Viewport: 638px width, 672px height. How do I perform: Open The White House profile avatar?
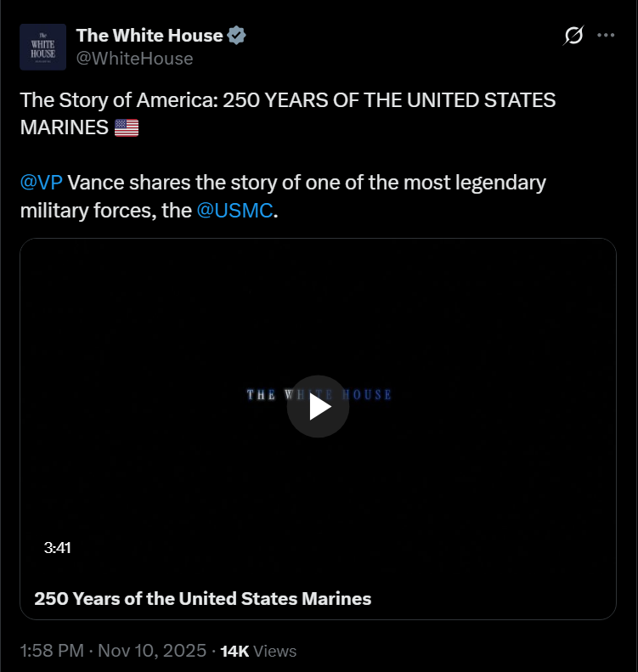[x=42, y=47]
